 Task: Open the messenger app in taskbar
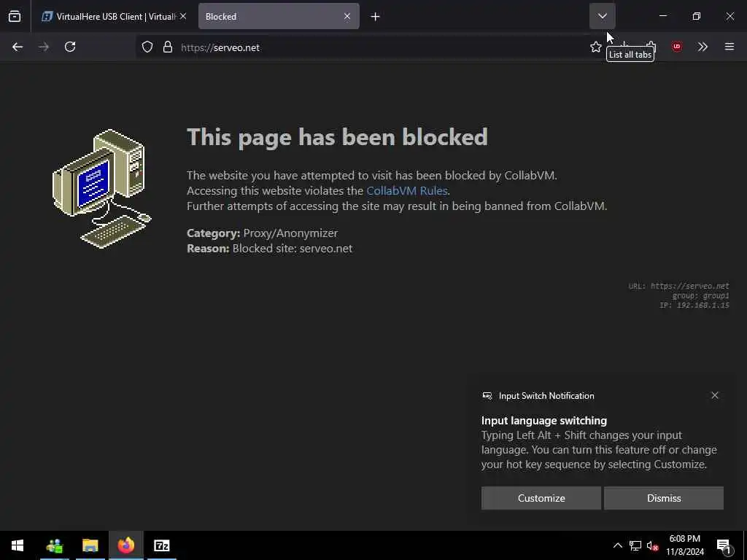[55, 545]
